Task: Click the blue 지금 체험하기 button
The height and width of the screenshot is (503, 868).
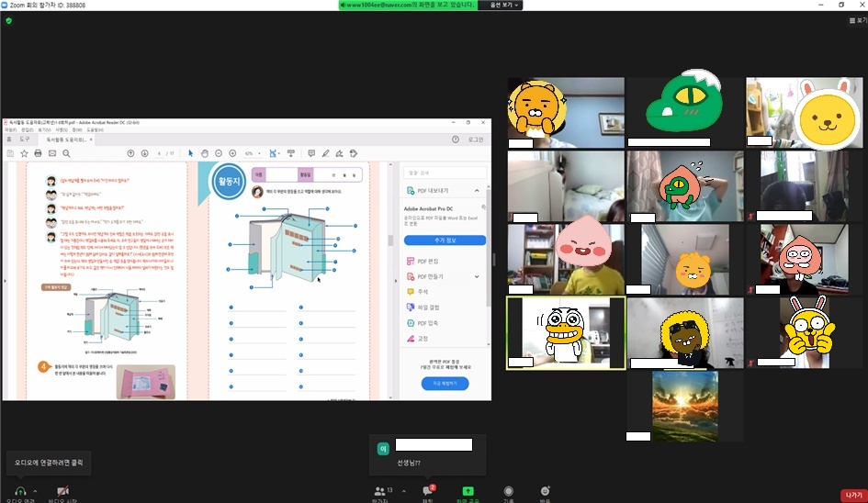Action: coord(445,384)
